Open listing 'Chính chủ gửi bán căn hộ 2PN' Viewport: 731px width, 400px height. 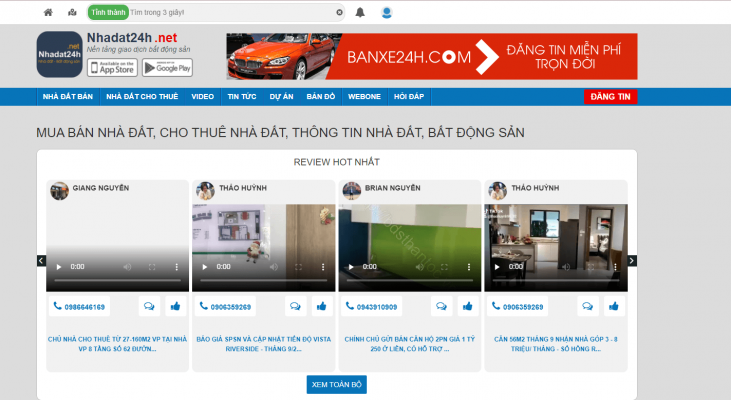point(410,344)
